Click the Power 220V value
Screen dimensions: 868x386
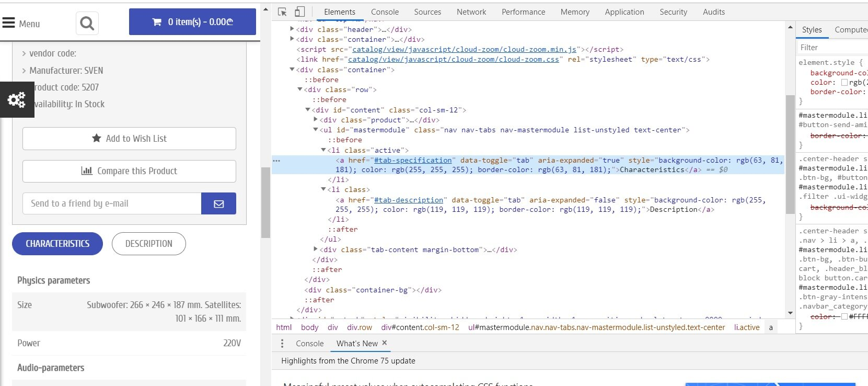[232, 343]
